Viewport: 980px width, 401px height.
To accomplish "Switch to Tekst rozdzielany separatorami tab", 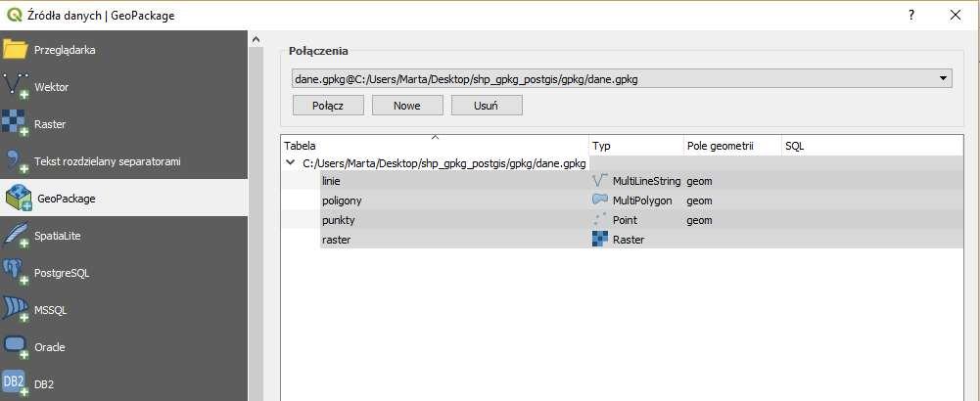I will click(108, 161).
